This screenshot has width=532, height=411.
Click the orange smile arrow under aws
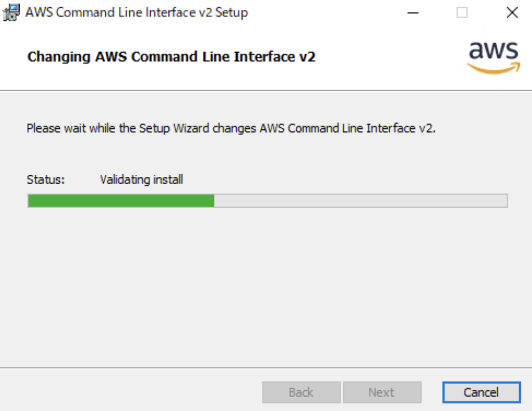[x=494, y=68]
